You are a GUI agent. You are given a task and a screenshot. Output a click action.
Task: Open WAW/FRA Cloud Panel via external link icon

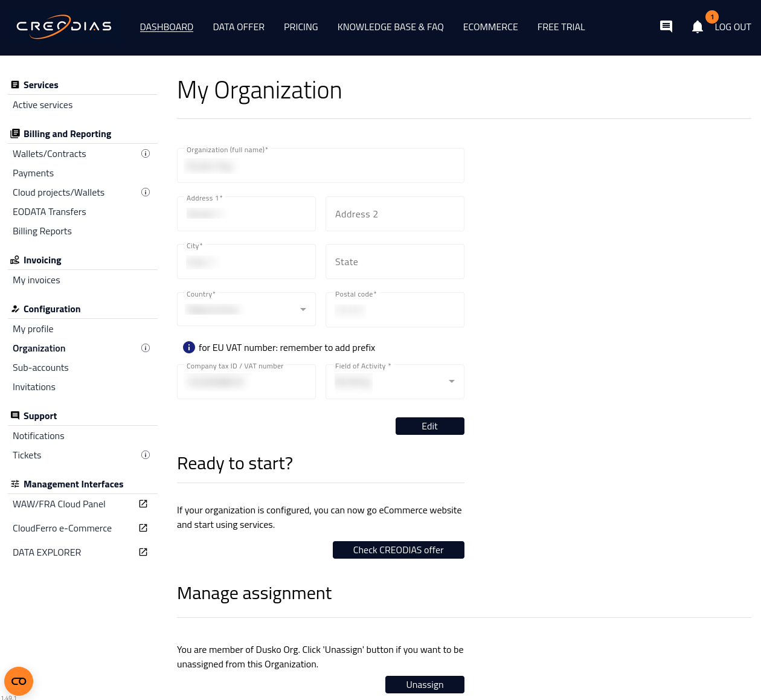tap(143, 503)
